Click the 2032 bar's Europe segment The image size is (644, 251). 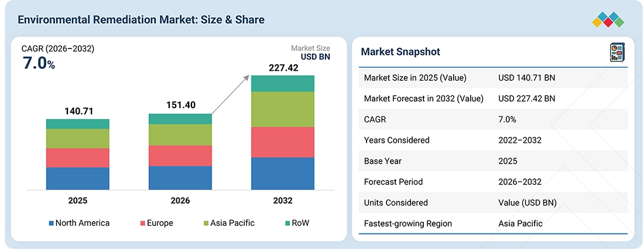click(x=283, y=142)
